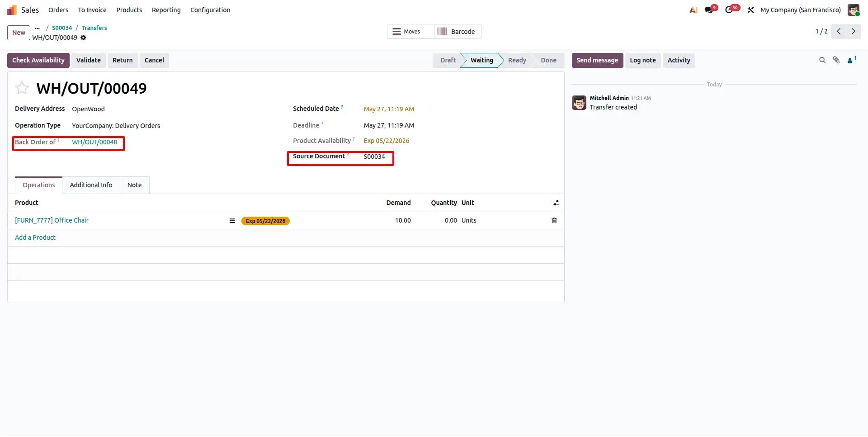Open the Barcode smart button
The width and height of the screenshot is (868, 437).
(x=458, y=32)
